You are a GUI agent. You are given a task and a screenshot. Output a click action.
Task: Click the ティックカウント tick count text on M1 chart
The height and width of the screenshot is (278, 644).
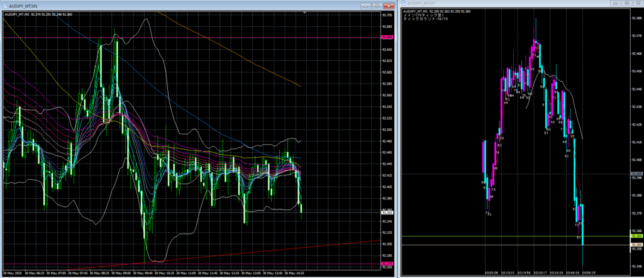pos(425,18)
